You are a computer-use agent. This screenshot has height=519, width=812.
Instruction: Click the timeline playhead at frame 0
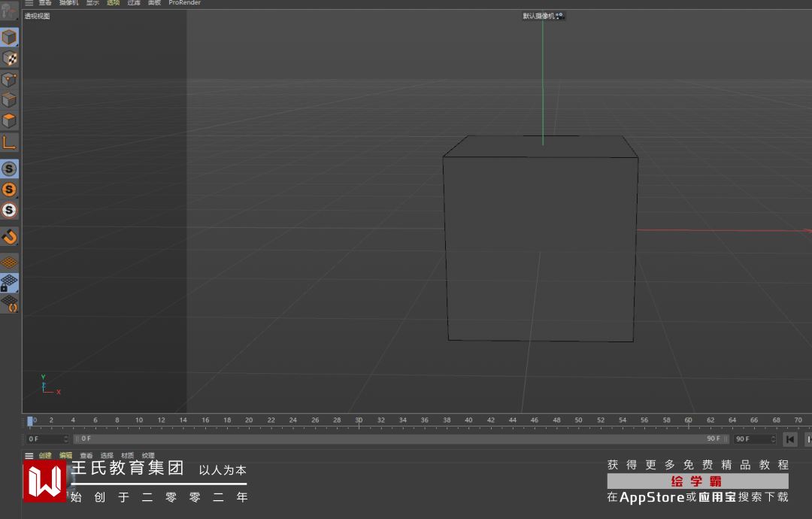30,421
